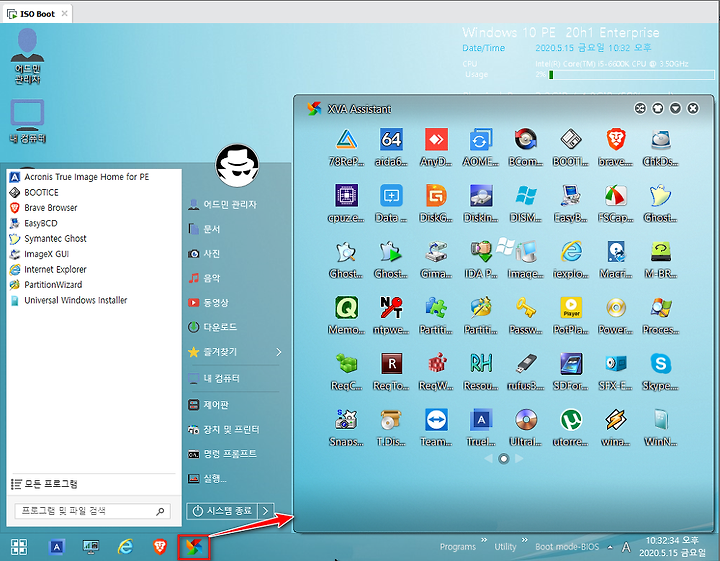Open the TeamViewer icon

[x=436, y=420]
